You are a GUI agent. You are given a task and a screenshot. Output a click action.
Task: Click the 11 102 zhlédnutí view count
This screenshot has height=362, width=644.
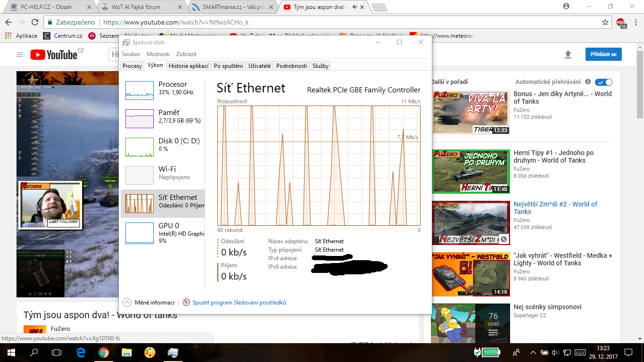[x=533, y=117]
